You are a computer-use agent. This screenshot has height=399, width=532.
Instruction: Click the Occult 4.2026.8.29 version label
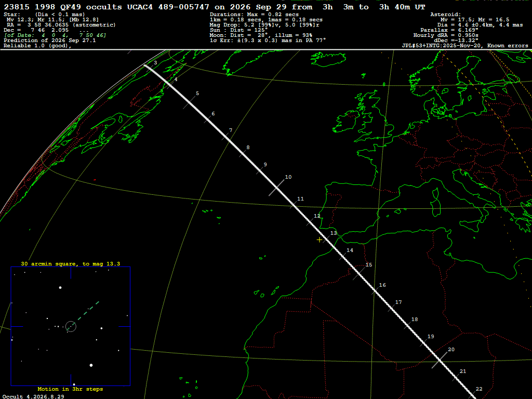[33, 396]
